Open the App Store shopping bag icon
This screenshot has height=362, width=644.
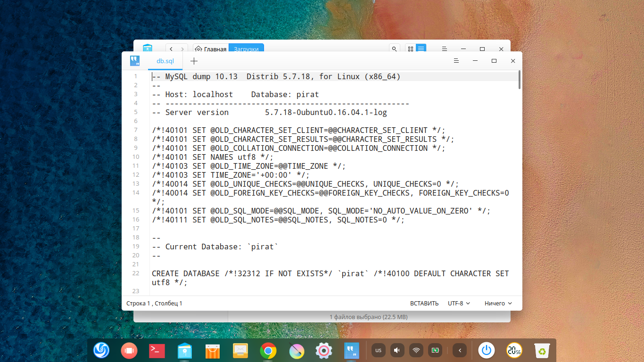point(213,350)
